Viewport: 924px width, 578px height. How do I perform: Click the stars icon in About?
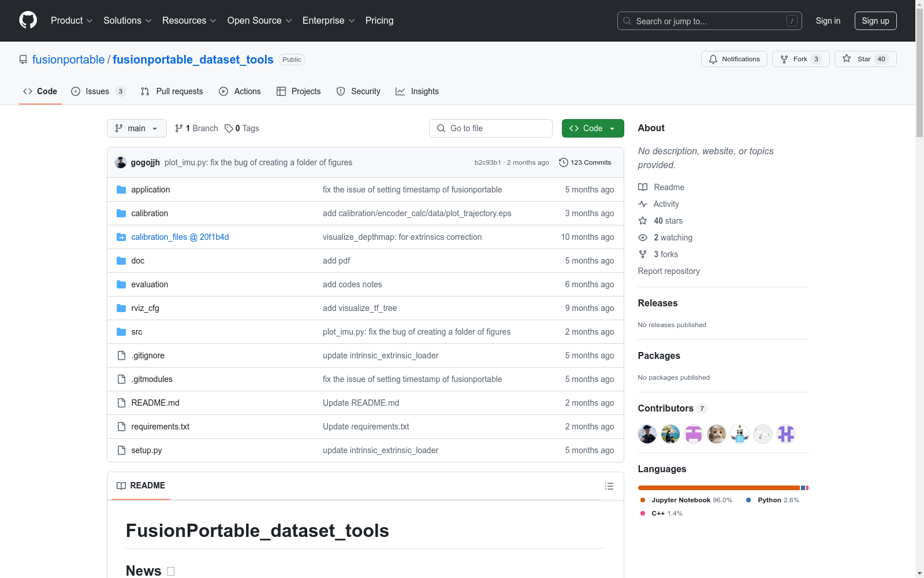pos(643,221)
